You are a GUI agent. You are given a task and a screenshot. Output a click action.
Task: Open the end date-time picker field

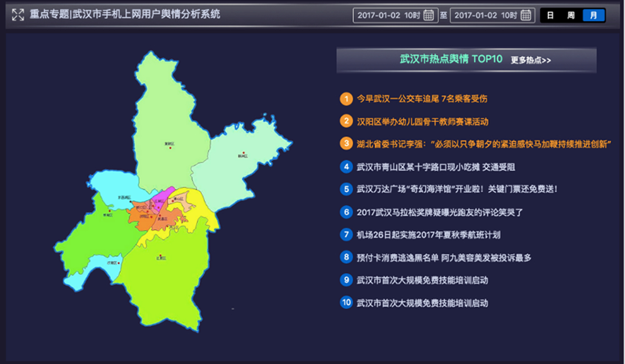pos(484,15)
